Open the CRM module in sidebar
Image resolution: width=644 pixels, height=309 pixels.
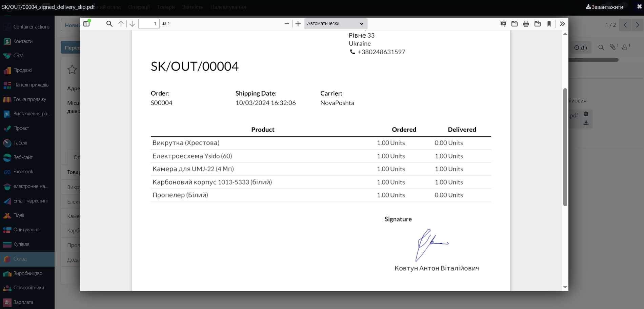18,56
